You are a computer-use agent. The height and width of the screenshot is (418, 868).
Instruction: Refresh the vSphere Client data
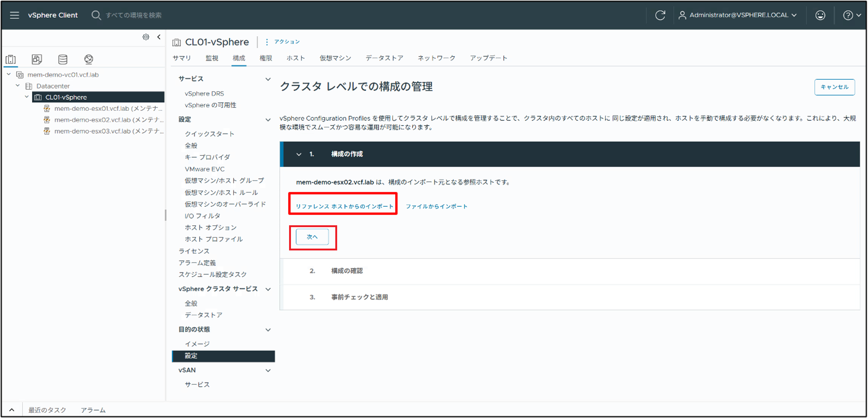click(660, 15)
